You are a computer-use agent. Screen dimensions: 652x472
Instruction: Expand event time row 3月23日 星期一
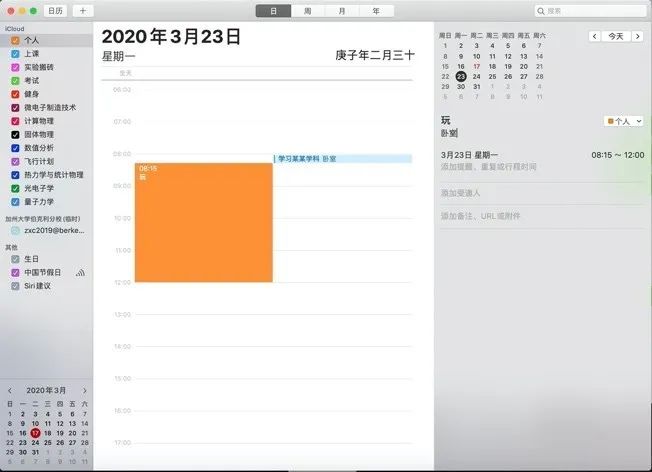click(540, 156)
